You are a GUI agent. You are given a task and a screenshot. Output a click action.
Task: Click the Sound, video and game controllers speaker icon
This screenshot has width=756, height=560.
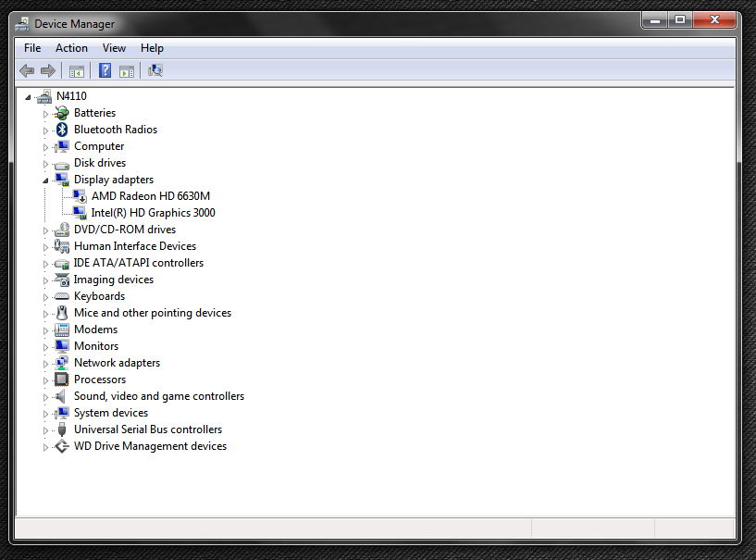(x=61, y=396)
